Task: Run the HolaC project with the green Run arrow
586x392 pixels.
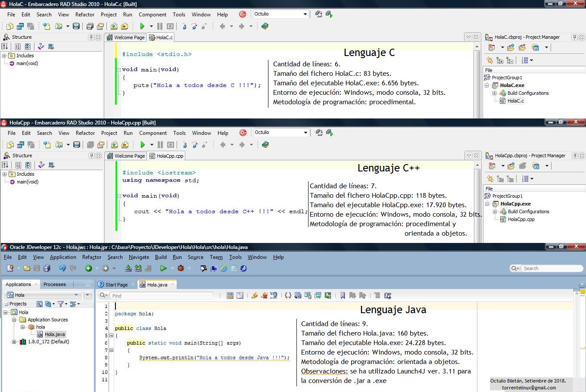Action: [x=143, y=26]
